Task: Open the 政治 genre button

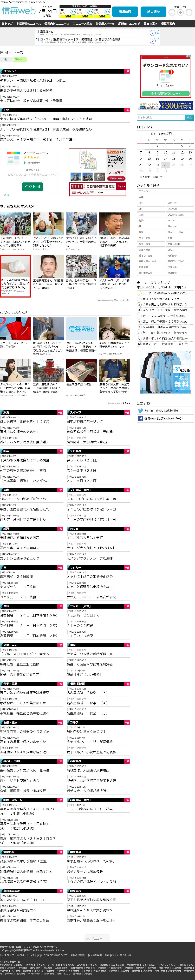Action: (x=151, y=203)
